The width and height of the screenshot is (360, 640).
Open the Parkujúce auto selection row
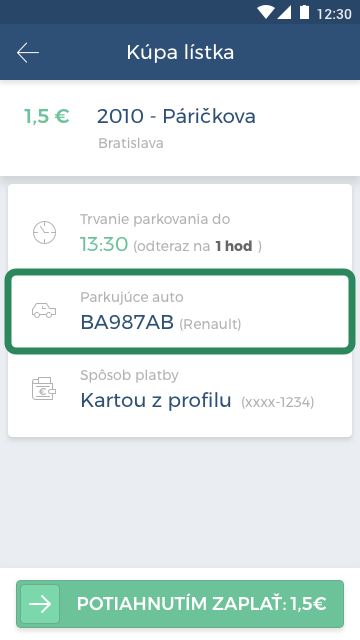click(180, 311)
